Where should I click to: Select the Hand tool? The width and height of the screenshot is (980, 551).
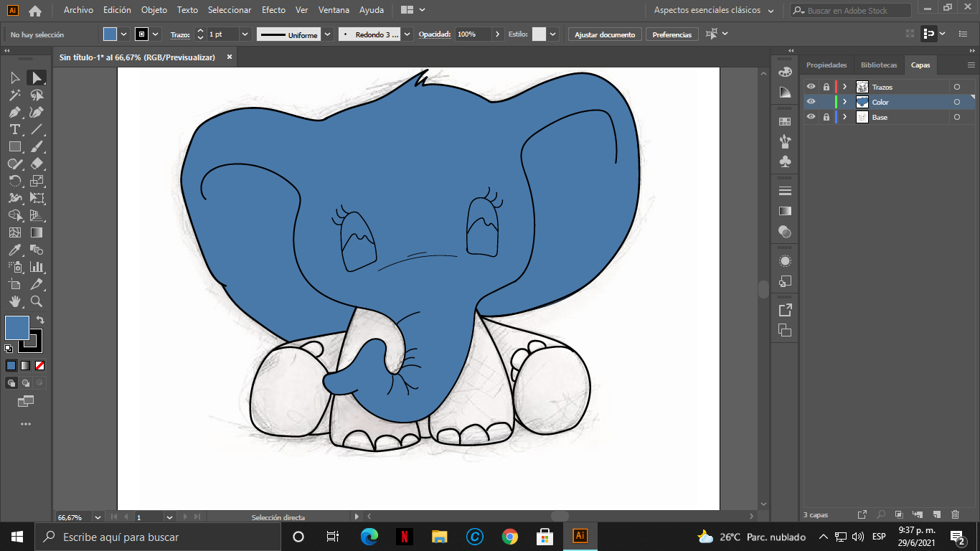[x=14, y=301]
